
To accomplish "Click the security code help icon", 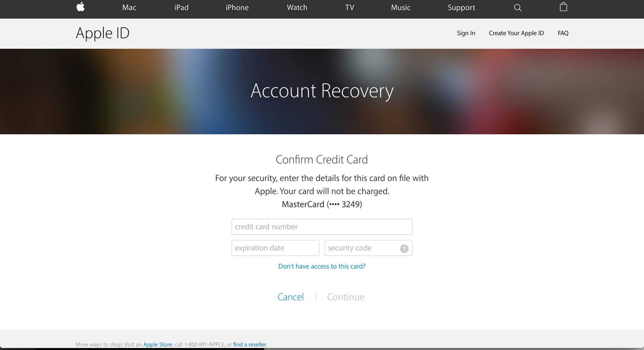I will pyautogui.click(x=404, y=248).
